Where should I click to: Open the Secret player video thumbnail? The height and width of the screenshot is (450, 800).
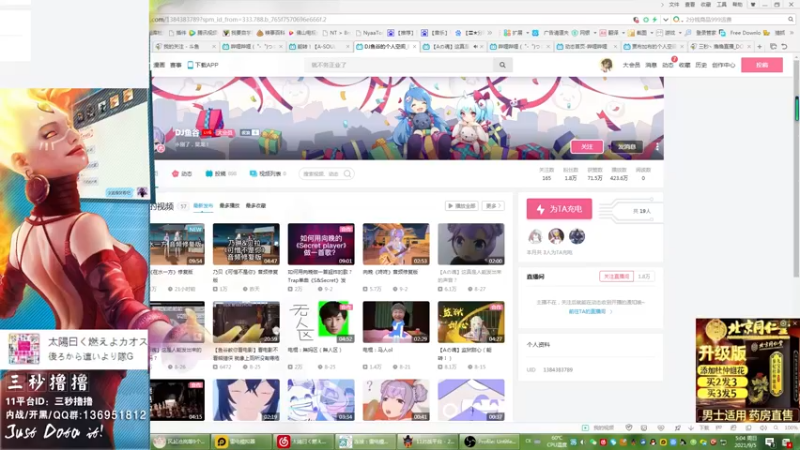pos(321,244)
